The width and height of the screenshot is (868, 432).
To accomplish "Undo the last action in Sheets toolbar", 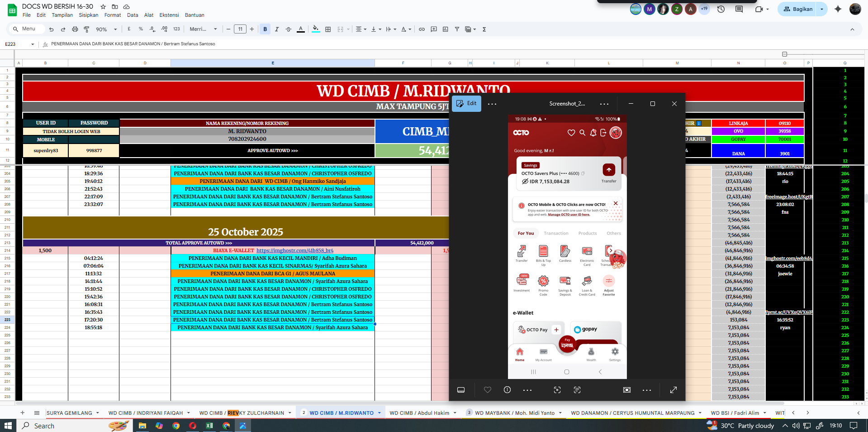I will (51, 29).
